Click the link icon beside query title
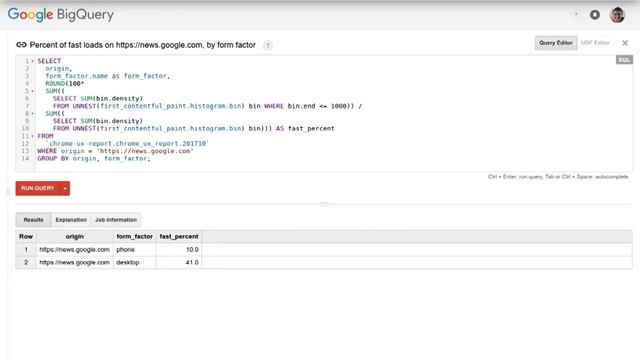 pos(21,45)
